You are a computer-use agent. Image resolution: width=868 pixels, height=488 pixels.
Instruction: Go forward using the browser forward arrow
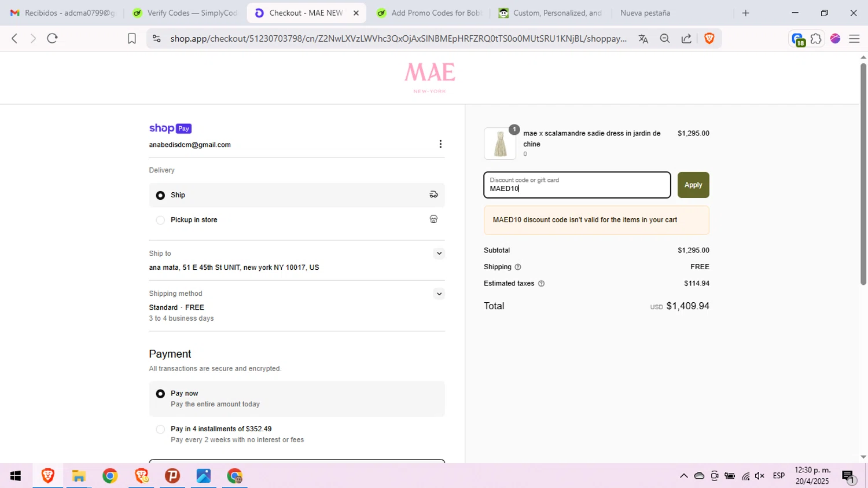point(33,38)
